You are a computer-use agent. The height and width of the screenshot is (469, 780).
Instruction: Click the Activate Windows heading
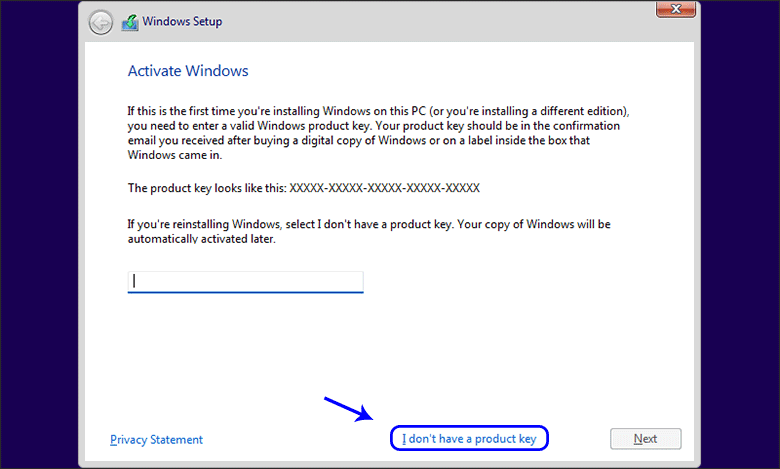[x=188, y=71]
